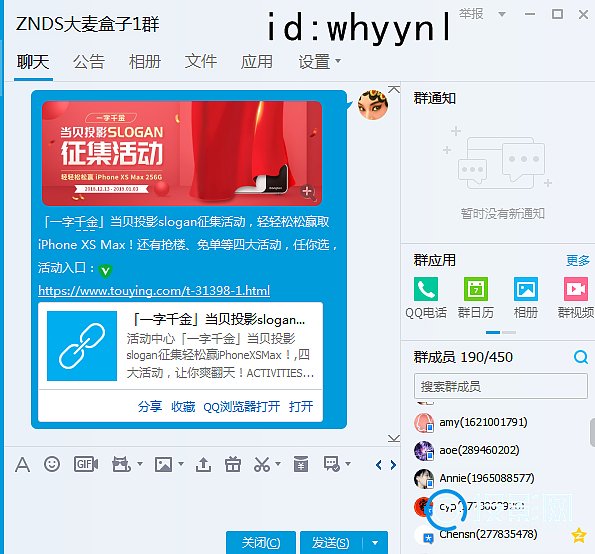595x554 pixels.
Task: Select member aoe(289460202)
Action: 479,450
